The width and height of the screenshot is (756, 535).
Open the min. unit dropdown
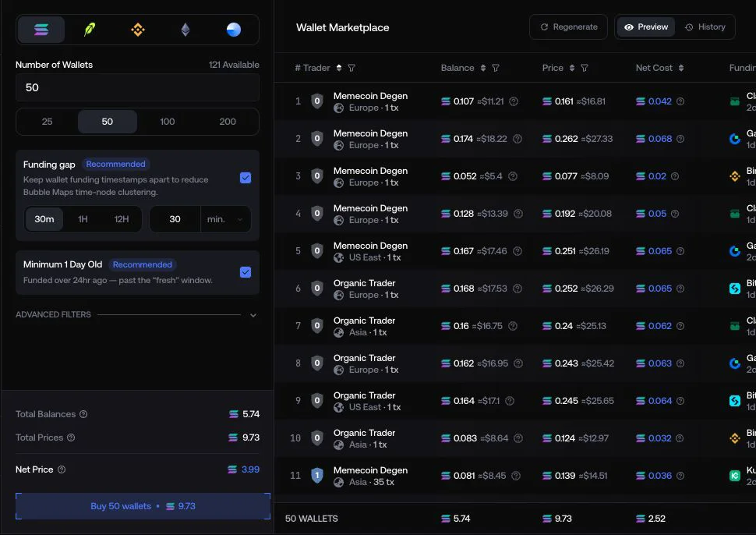pyautogui.click(x=226, y=219)
